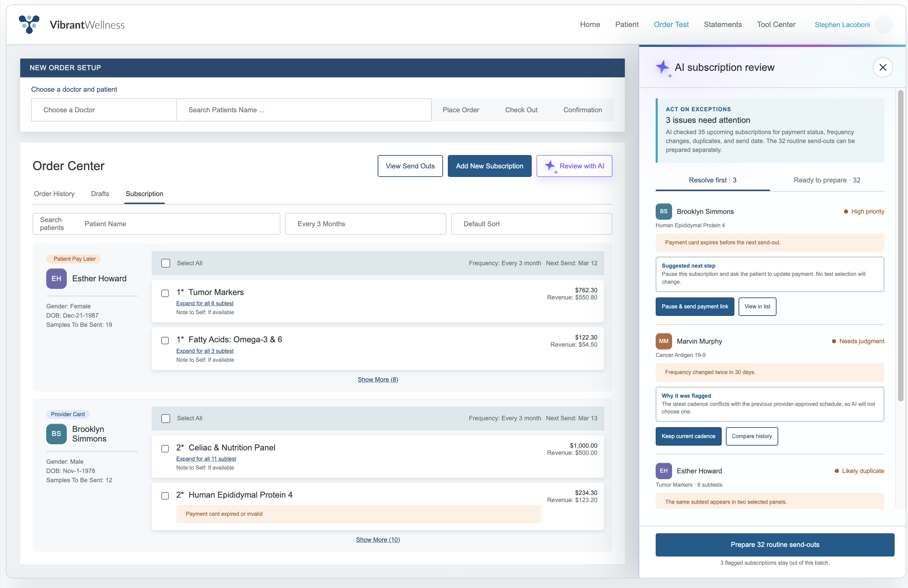Viewport: 908px width, 588px height.
Task: Close the AI subscription review panel
Action: click(x=882, y=67)
